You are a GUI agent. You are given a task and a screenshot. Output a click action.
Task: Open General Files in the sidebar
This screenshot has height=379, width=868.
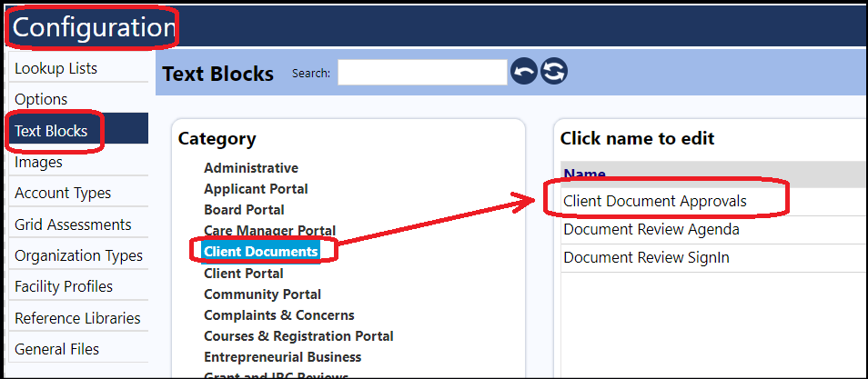pos(57,350)
